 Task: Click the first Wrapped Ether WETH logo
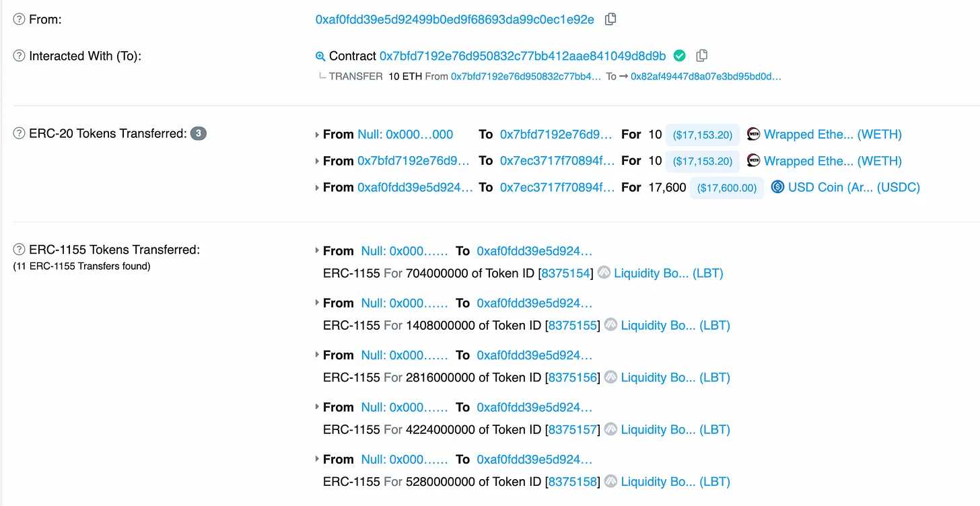754,134
